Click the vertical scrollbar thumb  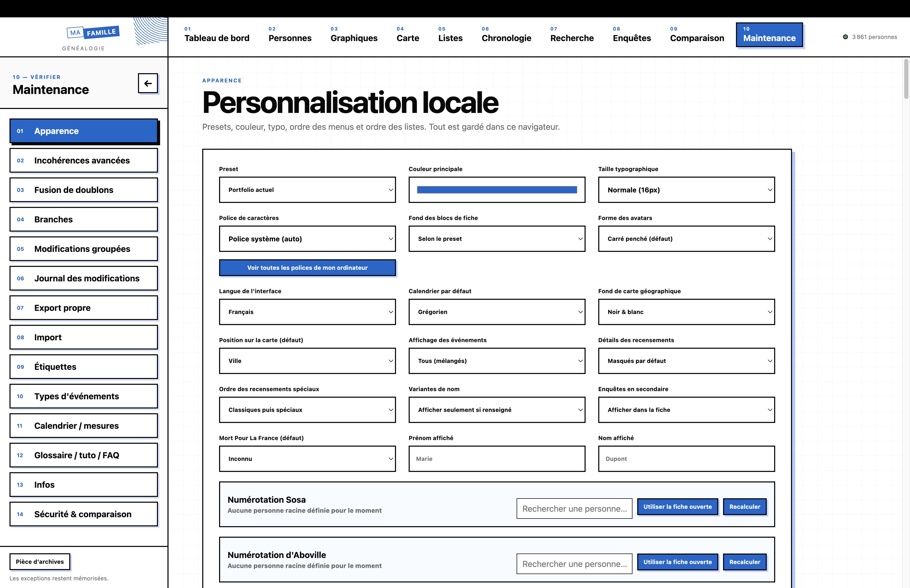tap(906, 79)
